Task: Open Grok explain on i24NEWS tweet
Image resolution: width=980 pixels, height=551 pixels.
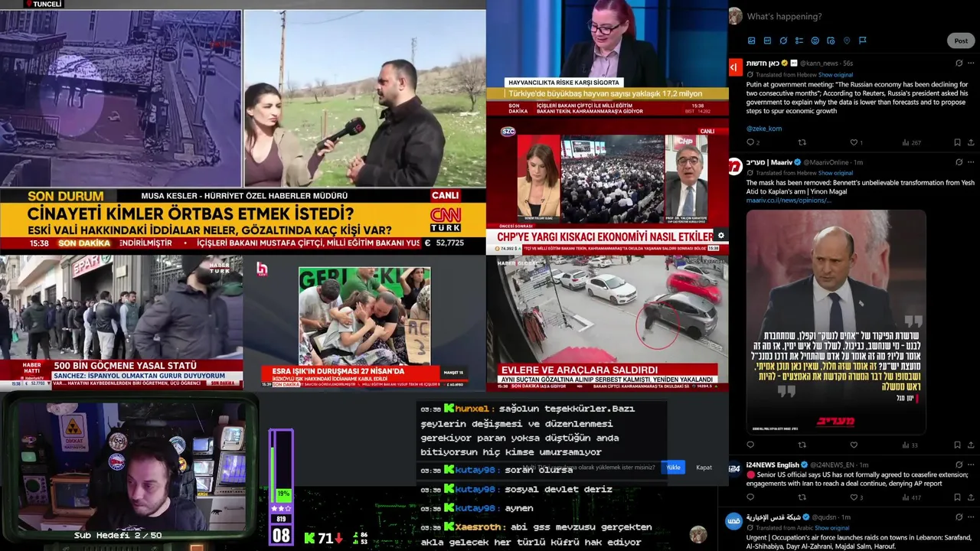Action: tap(959, 465)
